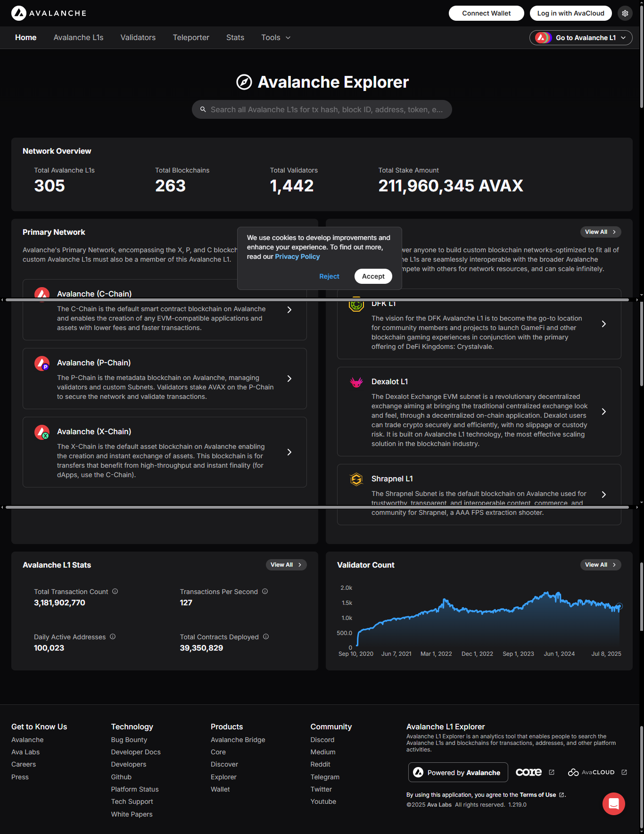Open the Github footer link
The image size is (644, 834).
tap(121, 777)
